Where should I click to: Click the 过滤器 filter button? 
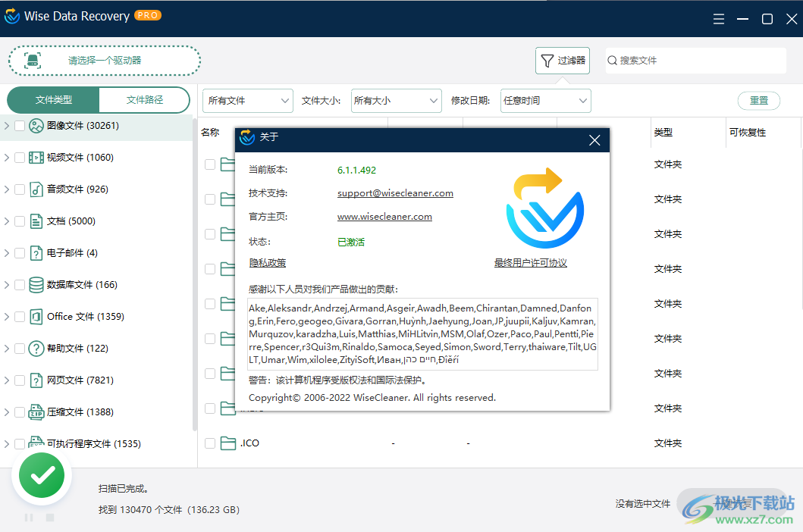click(563, 61)
